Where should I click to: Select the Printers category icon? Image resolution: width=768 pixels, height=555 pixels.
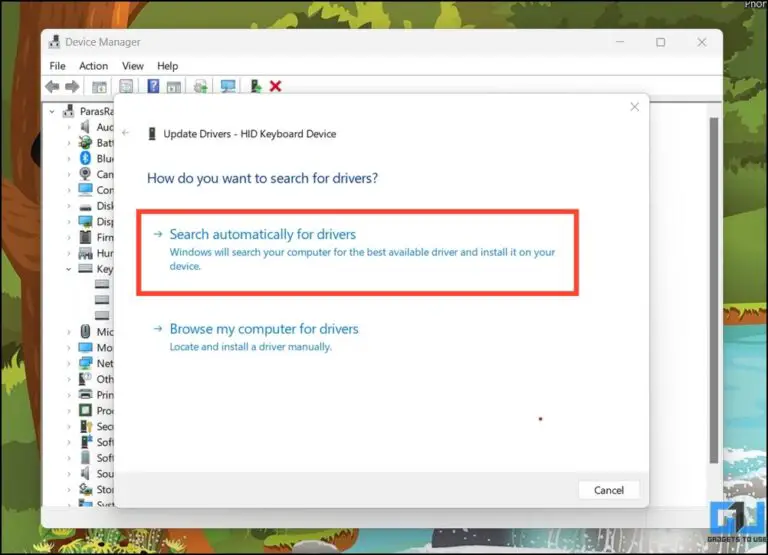[85, 394]
